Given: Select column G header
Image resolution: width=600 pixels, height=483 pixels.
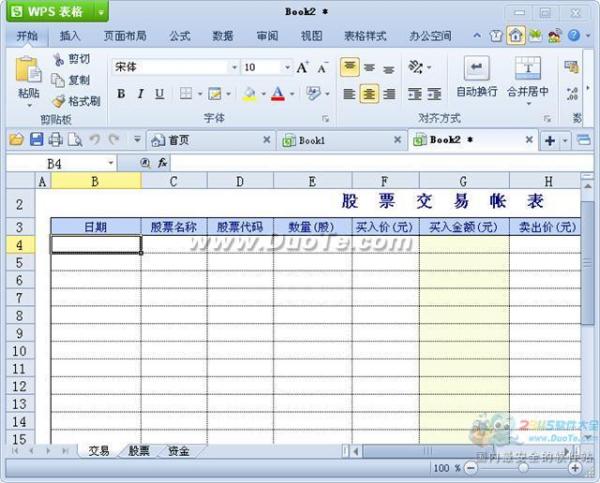Looking at the screenshot, I should tap(463, 181).
